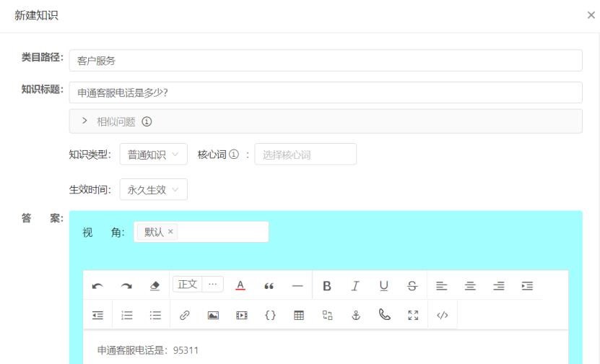Click the 核心词 info icon
This screenshot has width=600, height=364.
[x=234, y=155]
